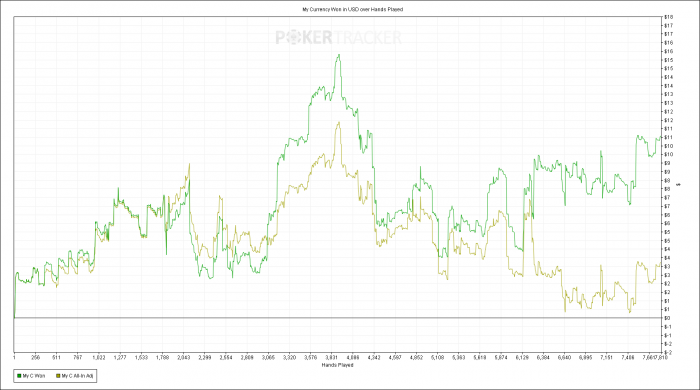
Task: Click the '5,108' hands tick label
Action: point(438,357)
